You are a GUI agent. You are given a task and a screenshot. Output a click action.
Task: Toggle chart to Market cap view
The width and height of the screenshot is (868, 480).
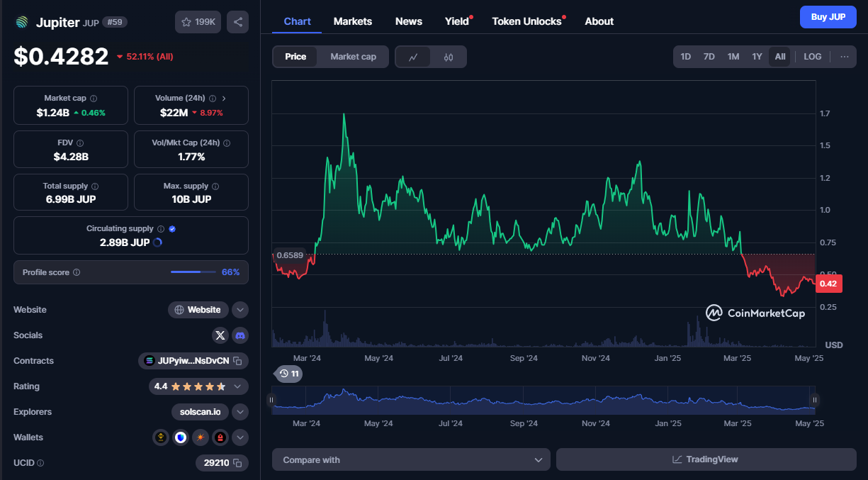(x=353, y=57)
